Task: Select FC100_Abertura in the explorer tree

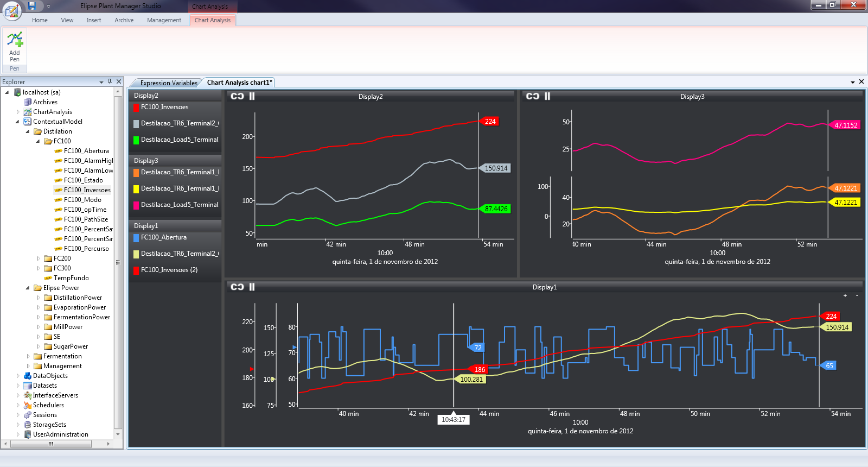Action: pyautogui.click(x=86, y=151)
